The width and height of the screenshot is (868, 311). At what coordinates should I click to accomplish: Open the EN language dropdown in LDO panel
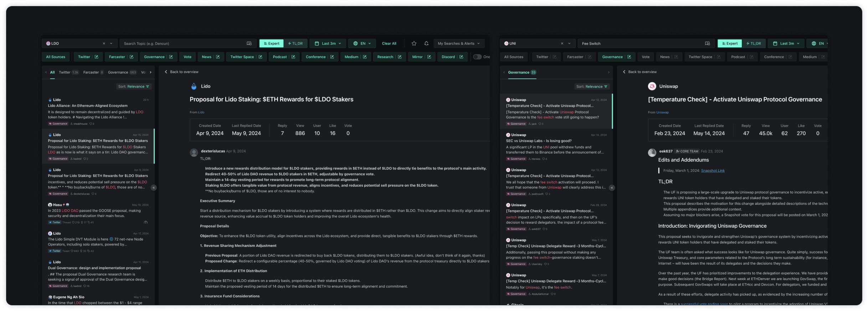tap(362, 43)
